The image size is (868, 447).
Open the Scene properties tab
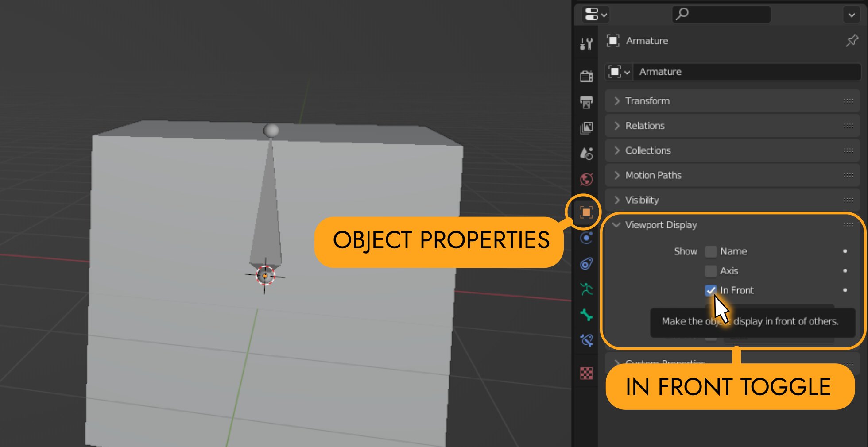click(586, 154)
